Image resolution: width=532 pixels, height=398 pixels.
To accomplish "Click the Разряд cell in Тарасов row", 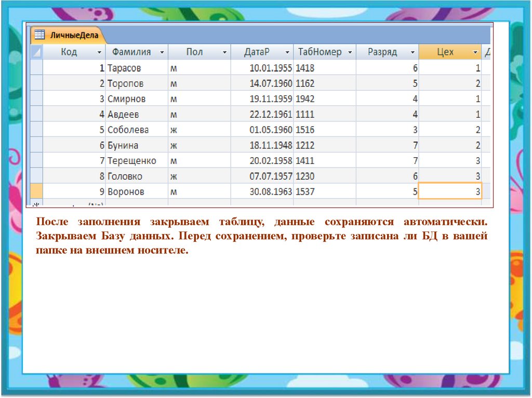I will pos(388,68).
